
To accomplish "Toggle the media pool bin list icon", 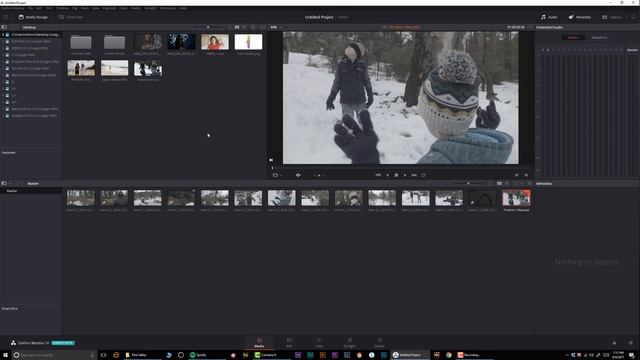I will (4, 184).
